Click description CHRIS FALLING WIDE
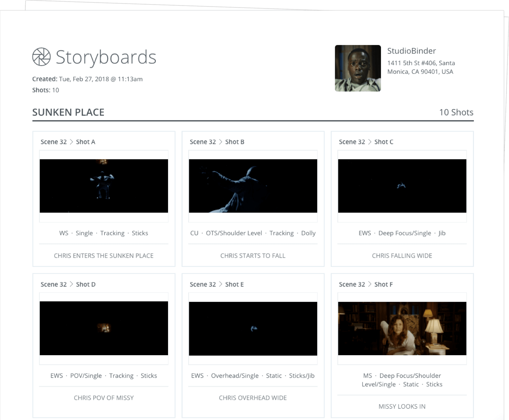The image size is (509, 420). coord(402,256)
